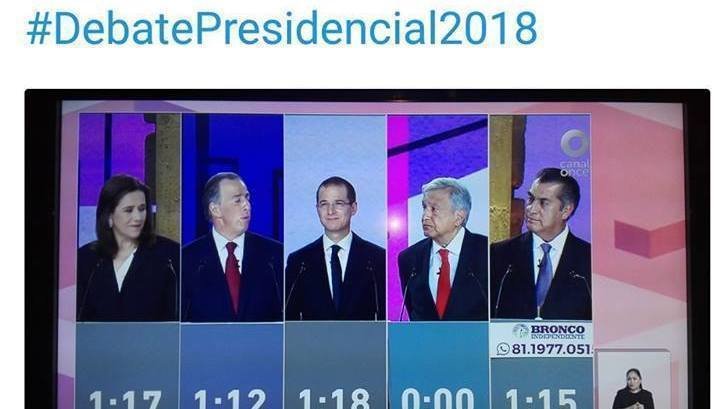Select the man with glasses in center panel
Viewport: 728px width, 409px height.
click(x=335, y=217)
